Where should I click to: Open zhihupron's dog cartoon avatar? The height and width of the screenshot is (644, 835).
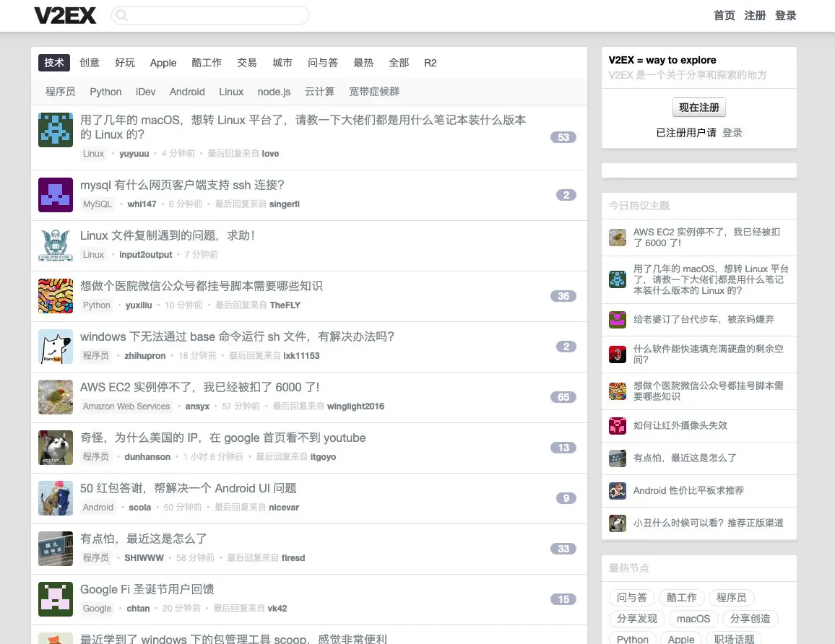click(x=56, y=347)
